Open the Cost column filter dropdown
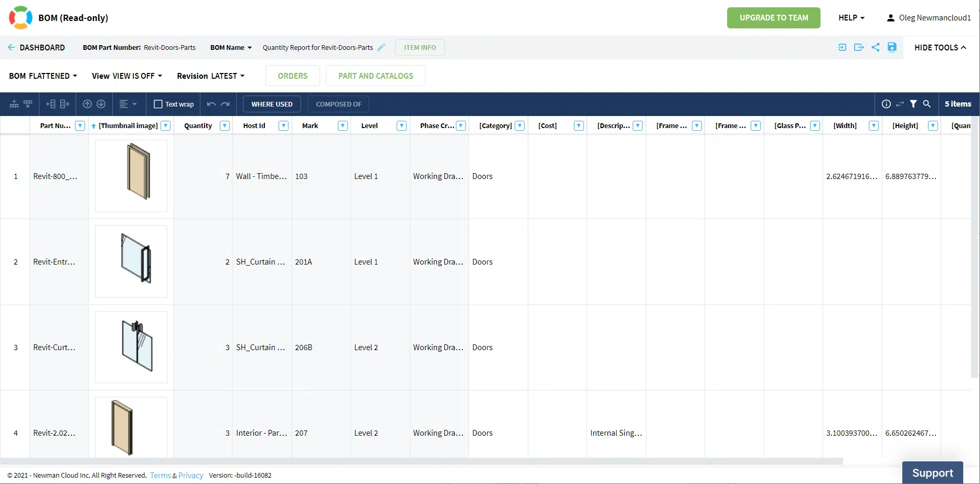The width and height of the screenshot is (980, 484). (579, 125)
